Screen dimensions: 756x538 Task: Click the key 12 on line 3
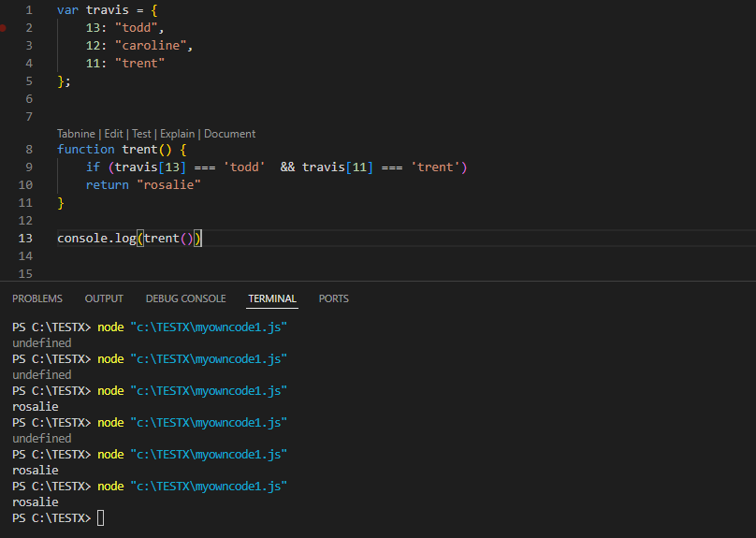tap(93, 46)
